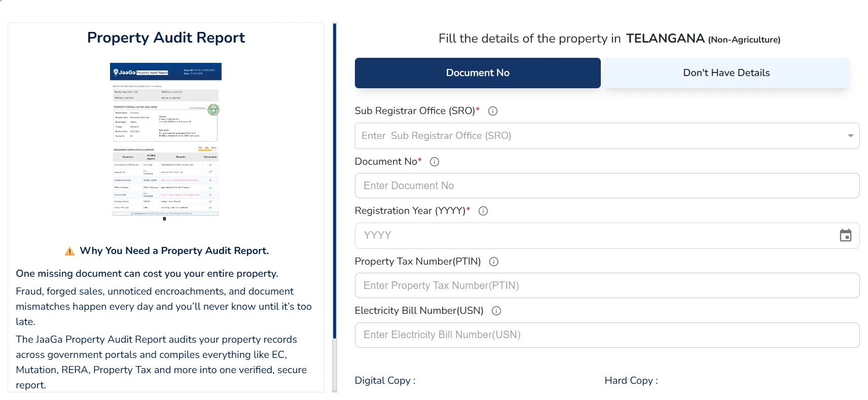Switch to Don't Have Details tab
This screenshot has height=400, width=868.
(726, 73)
